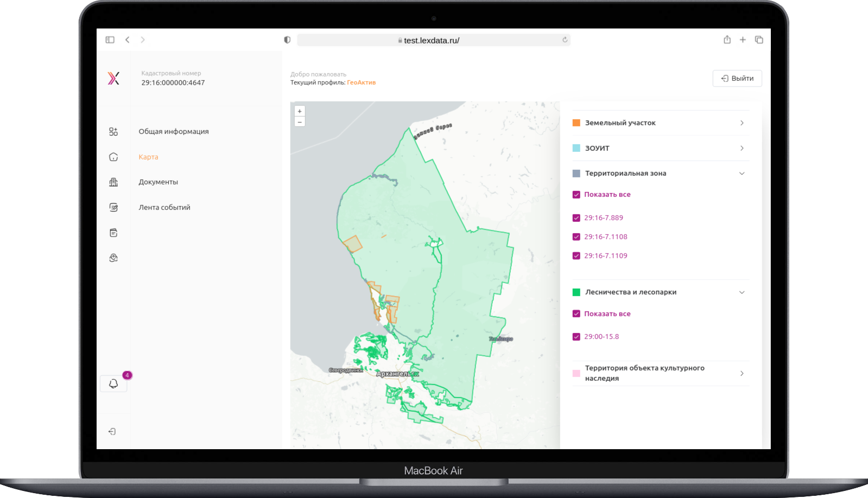Select Лента событий in sidebar menu
The image size is (868, 498).
164,207
